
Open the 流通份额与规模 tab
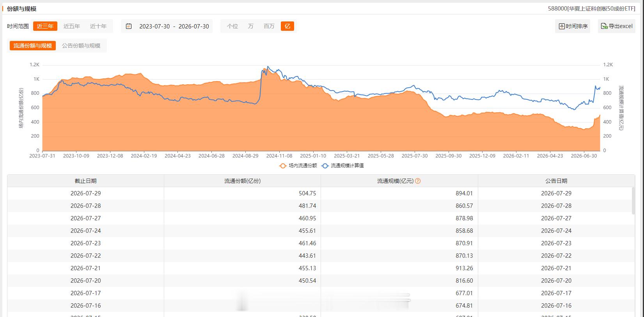pos(33,46)
